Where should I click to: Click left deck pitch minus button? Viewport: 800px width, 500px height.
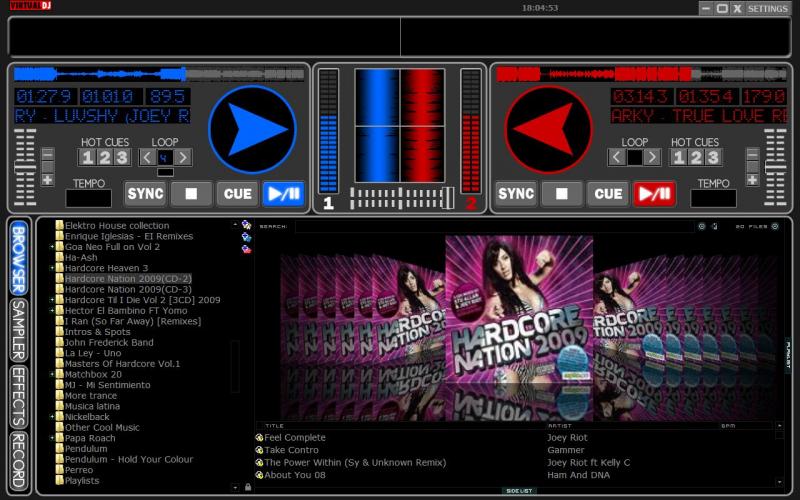pos(47,154)
